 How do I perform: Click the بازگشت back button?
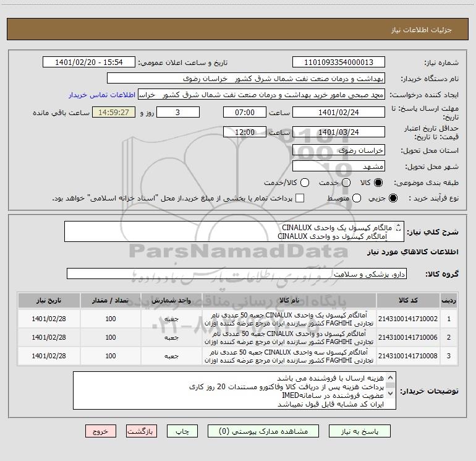(142, 431)
